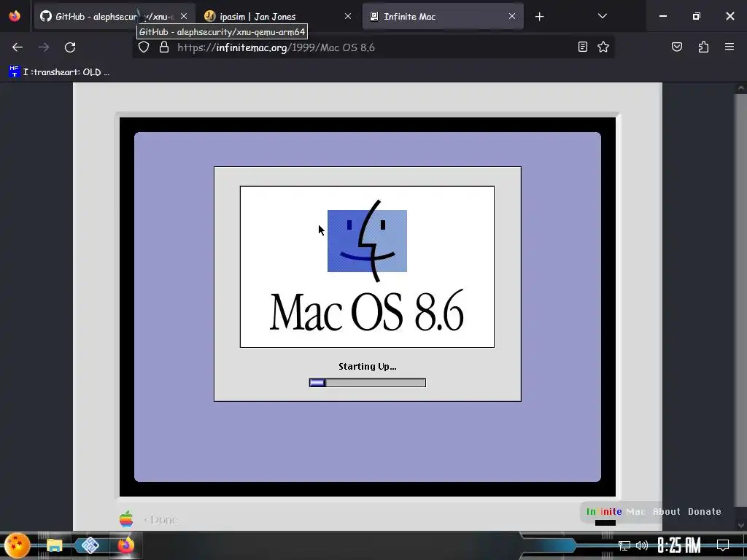Expand the list all tabs dropdown
The image size is (747, 560).
pos(602,16)
